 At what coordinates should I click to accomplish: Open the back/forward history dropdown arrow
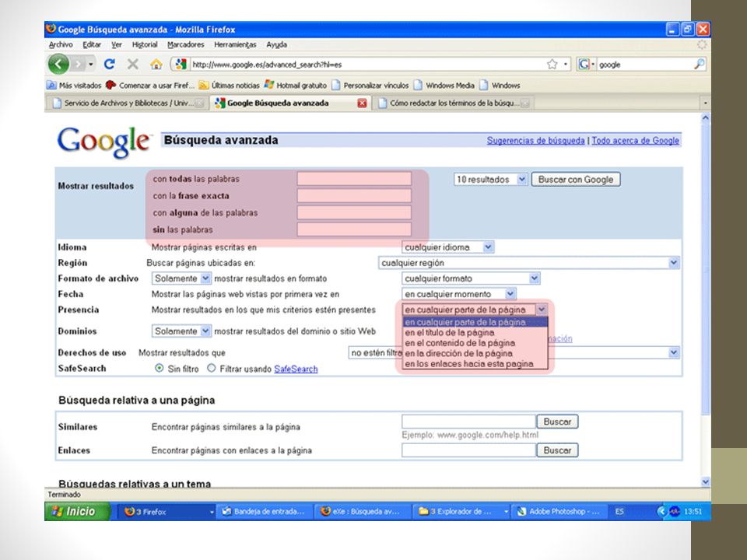(x=90, y=64)
